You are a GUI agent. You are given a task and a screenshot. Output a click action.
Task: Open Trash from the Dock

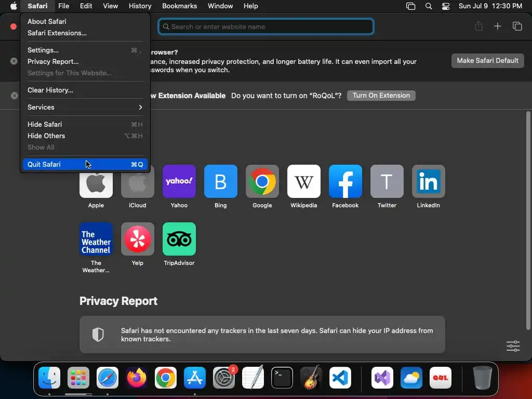(482, 378)
